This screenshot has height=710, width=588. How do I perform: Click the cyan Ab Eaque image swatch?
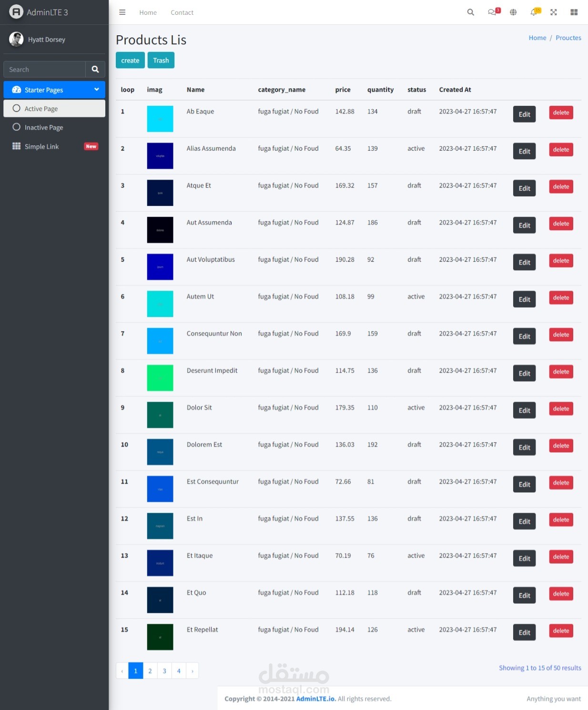[x=160, y=119]
